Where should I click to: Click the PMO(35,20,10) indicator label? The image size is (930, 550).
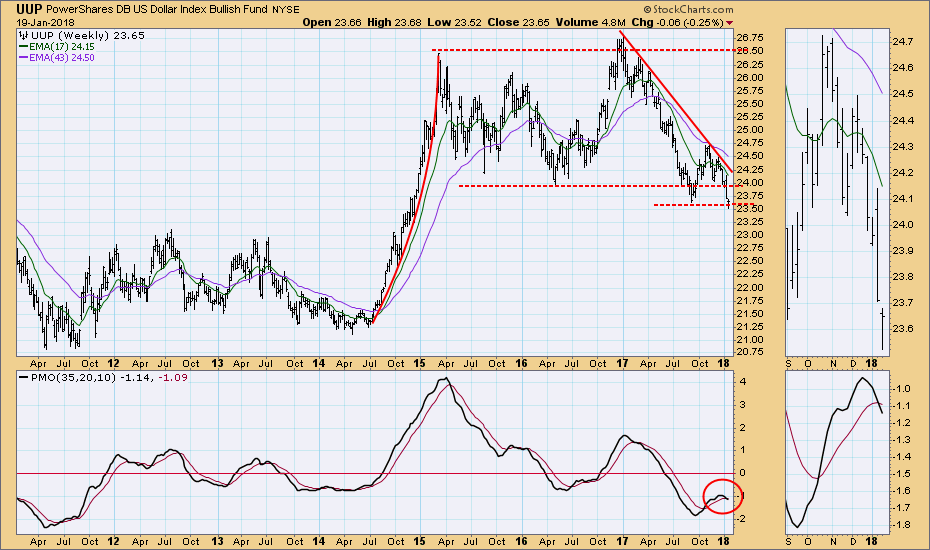tap(73, 377)
